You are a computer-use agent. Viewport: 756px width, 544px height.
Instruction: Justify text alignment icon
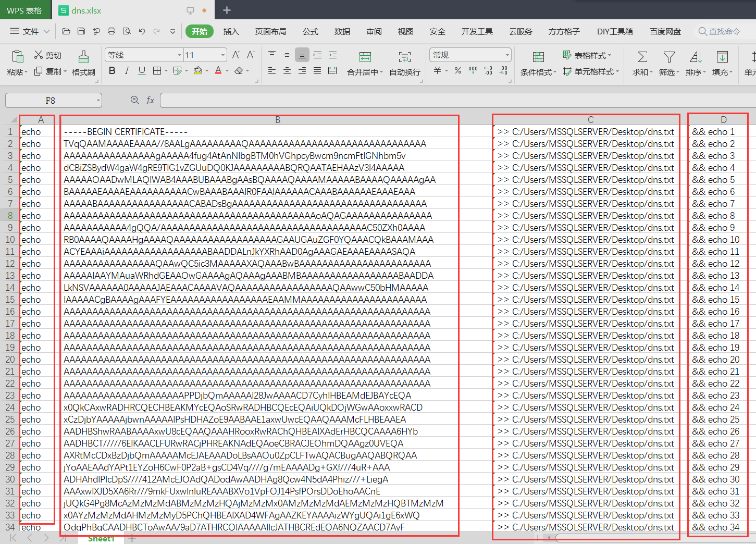tap(317, 70)
